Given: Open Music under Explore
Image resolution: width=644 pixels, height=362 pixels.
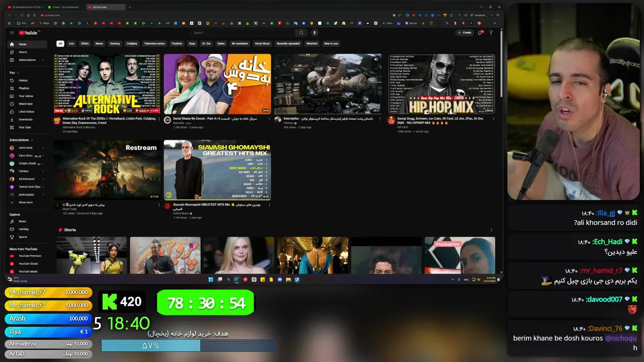Looking at the screenshot, I should [x=27, y=221].
